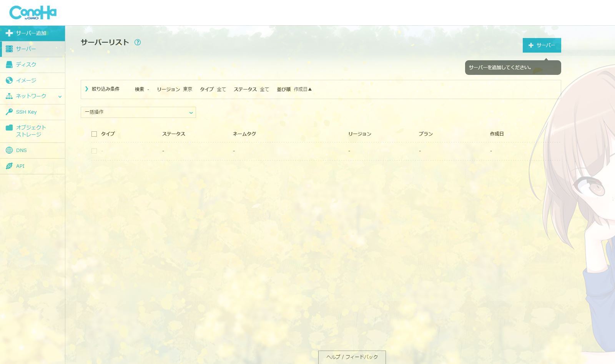
Task: Open the SSH Key menu item
Action: tap(32, 112)
